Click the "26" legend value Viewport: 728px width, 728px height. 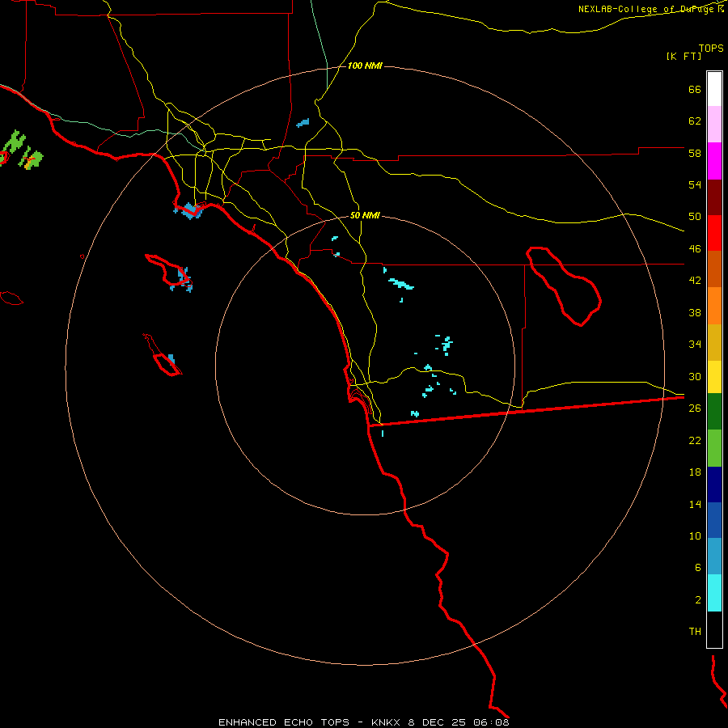pos(695,408)
